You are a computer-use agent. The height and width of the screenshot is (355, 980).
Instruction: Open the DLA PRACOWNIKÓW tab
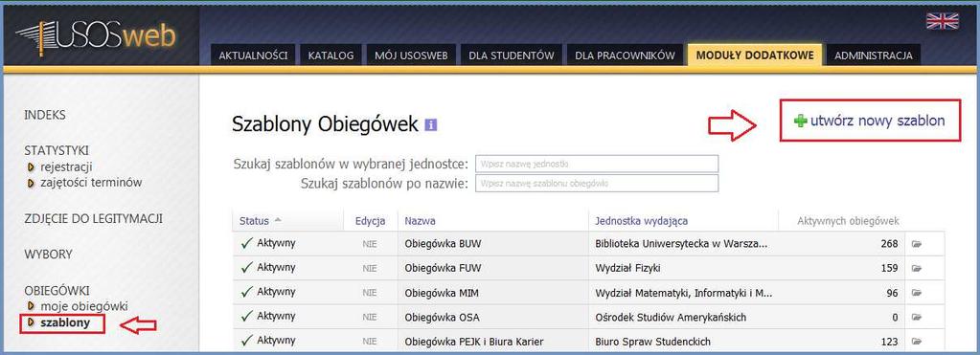625,55
